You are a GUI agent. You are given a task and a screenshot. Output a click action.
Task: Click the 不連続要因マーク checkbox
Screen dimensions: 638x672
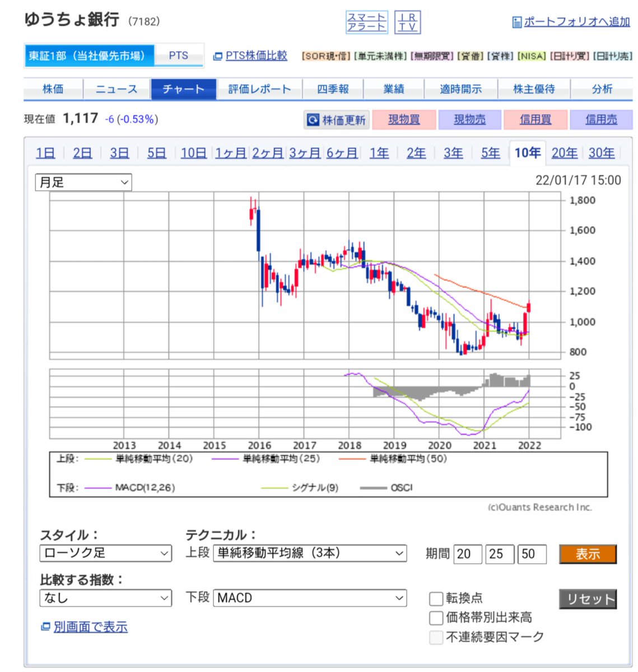[436, 637]
